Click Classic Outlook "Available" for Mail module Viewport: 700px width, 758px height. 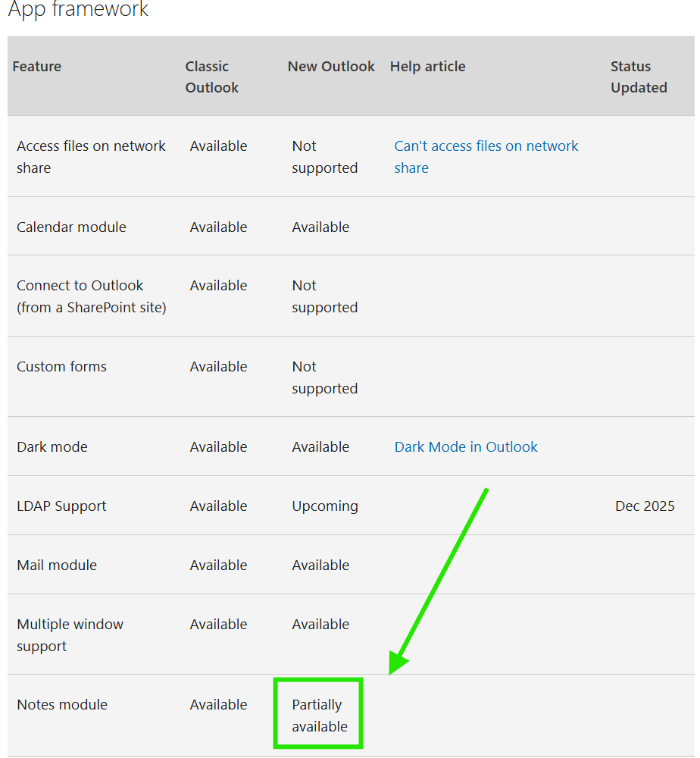[218, 565]
